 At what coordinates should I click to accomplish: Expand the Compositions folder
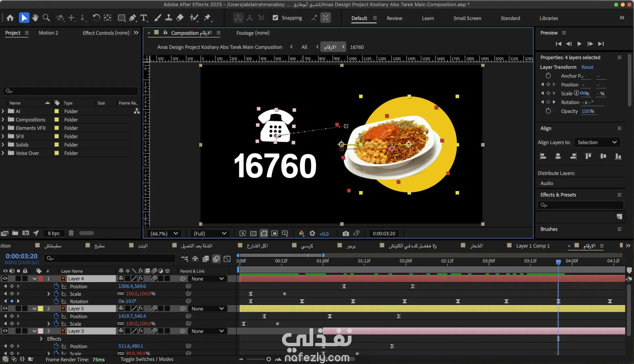(x=3, y=120)
